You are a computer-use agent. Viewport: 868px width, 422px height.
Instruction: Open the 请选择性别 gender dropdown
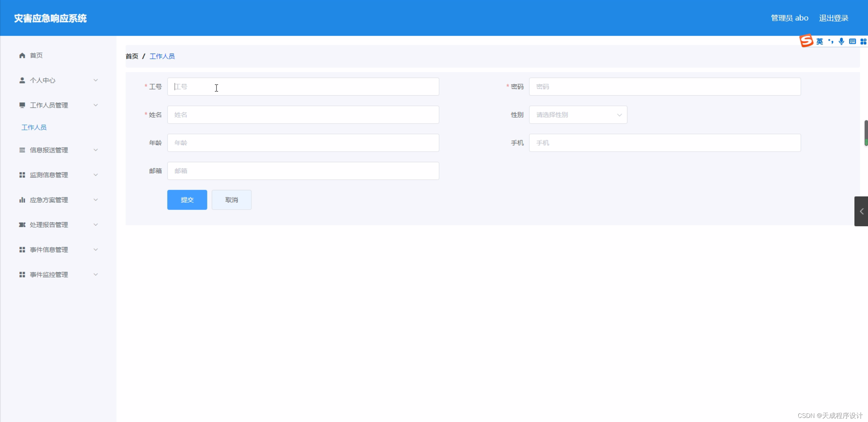[x=578, y=115]
